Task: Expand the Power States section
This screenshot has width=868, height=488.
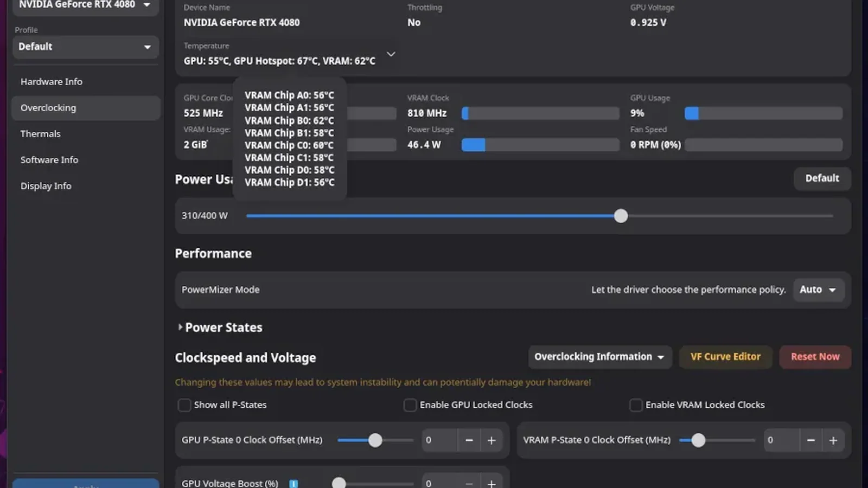Action: (180, 328)
